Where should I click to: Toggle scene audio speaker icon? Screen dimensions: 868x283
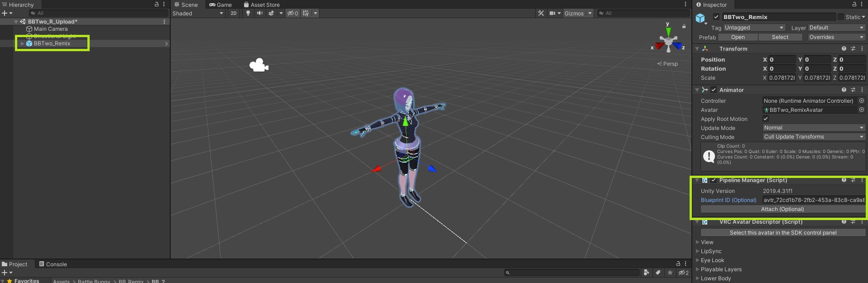point(259,13)
